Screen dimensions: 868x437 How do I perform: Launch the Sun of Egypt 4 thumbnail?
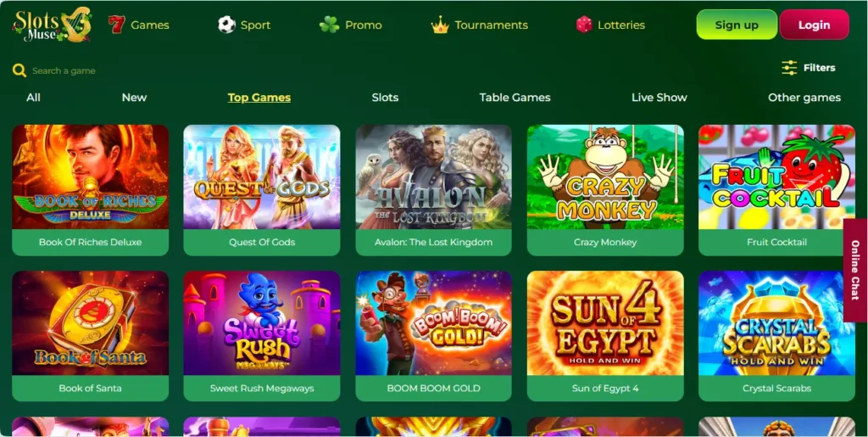(605, 323)
